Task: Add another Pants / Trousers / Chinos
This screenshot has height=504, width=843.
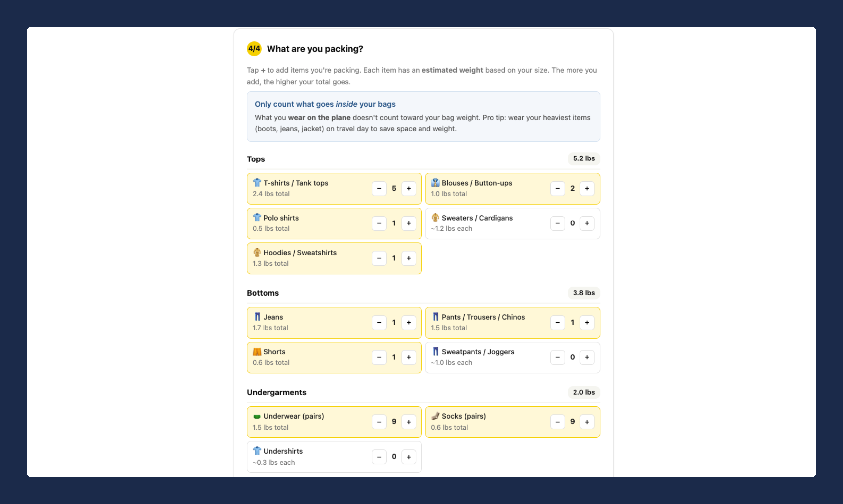Action: click(x=587, y=323)
